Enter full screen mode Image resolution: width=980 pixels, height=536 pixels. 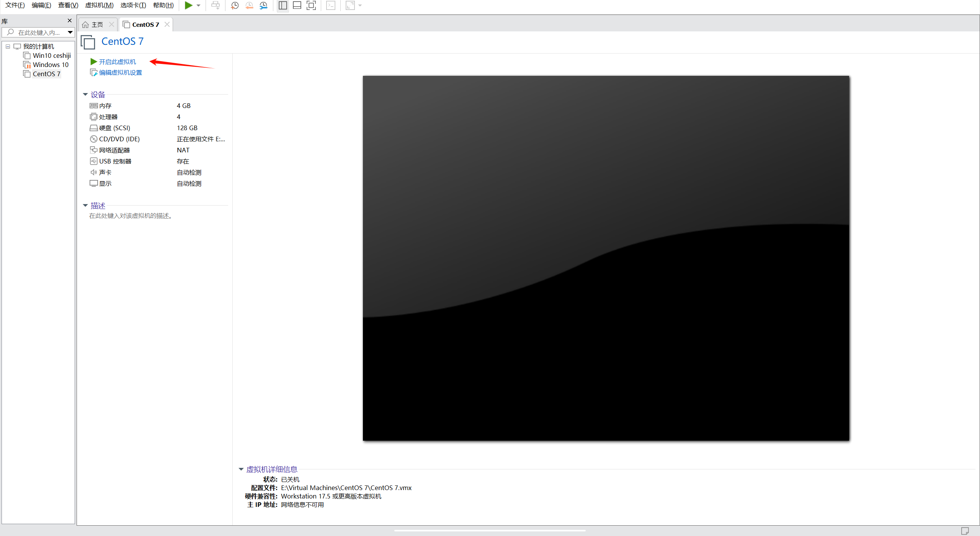click(311, 5)
